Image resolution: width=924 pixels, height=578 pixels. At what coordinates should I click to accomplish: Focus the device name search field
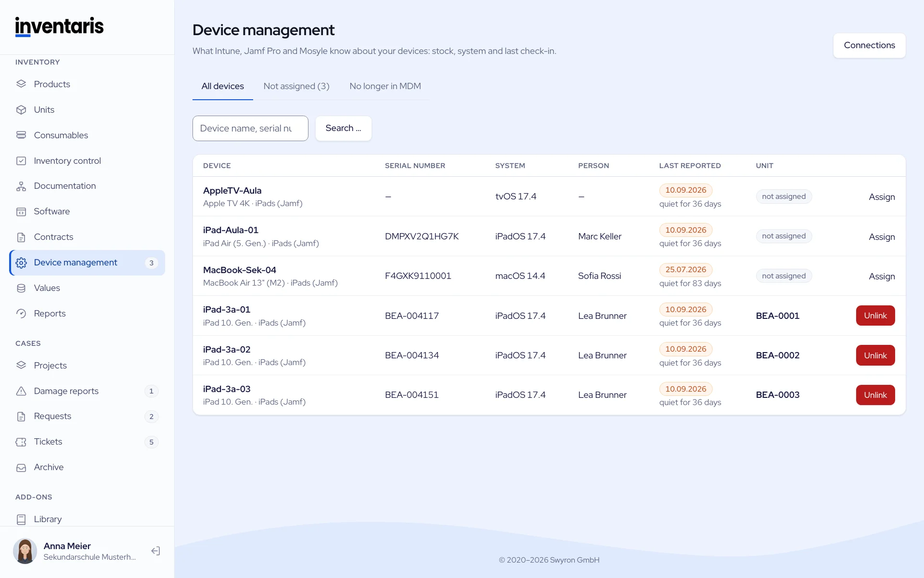[x=250, y=128]
